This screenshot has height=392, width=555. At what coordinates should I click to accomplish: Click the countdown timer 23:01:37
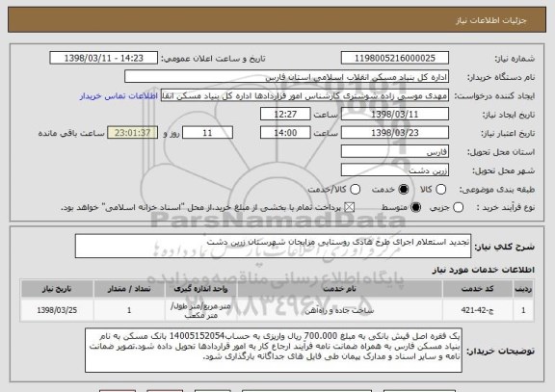(x=132, y=133)
